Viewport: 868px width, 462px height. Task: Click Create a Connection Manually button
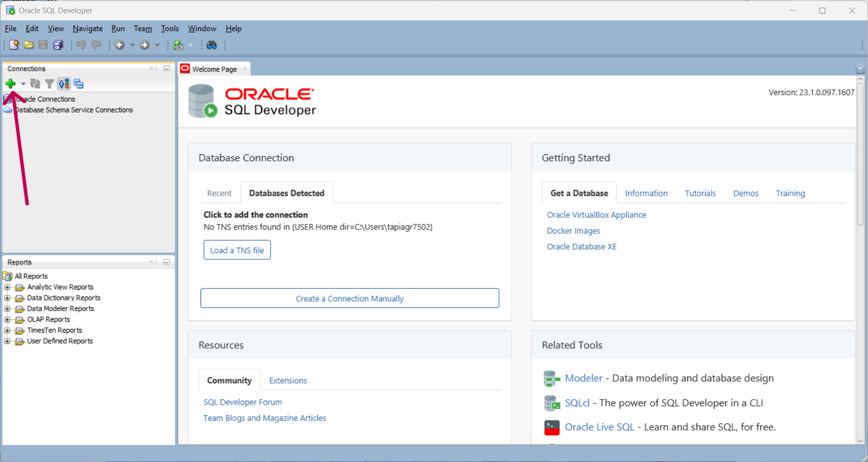[x=350, y=298]
